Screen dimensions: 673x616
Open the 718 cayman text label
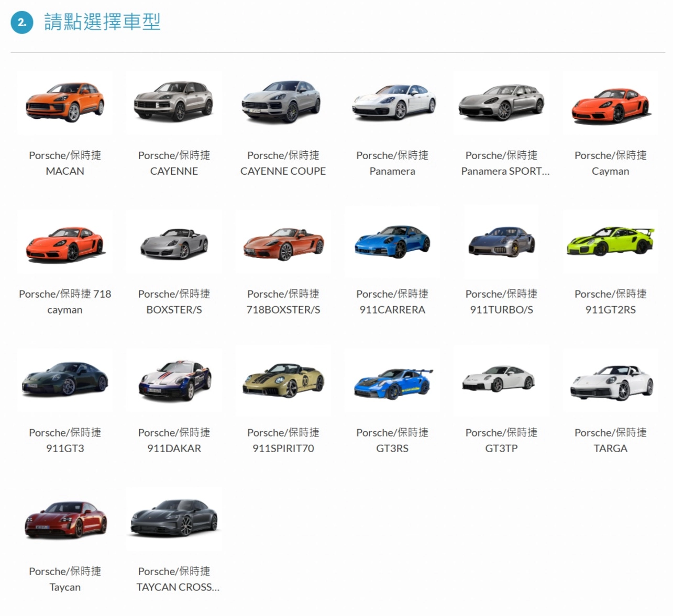[65, 302]
